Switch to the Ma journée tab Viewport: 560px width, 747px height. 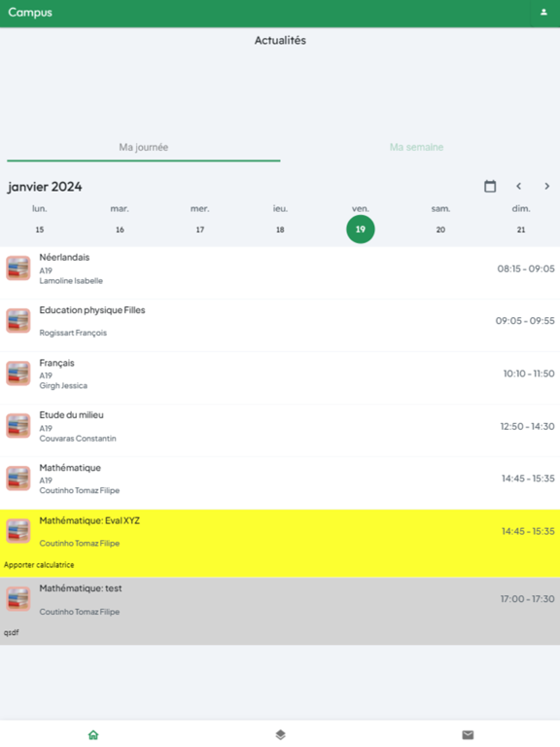point(143,147)
